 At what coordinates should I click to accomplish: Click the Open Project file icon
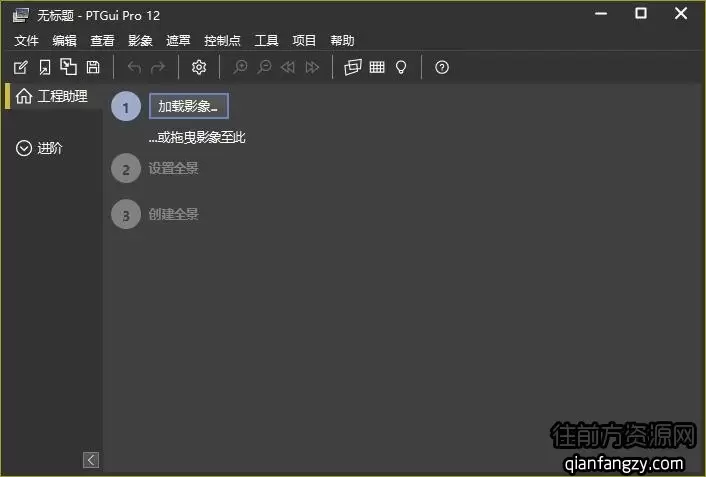(45, 68)
